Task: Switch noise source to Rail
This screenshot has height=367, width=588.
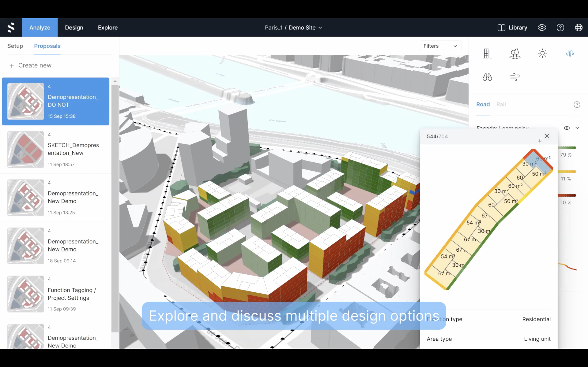Action: click(x=502, y=104)
